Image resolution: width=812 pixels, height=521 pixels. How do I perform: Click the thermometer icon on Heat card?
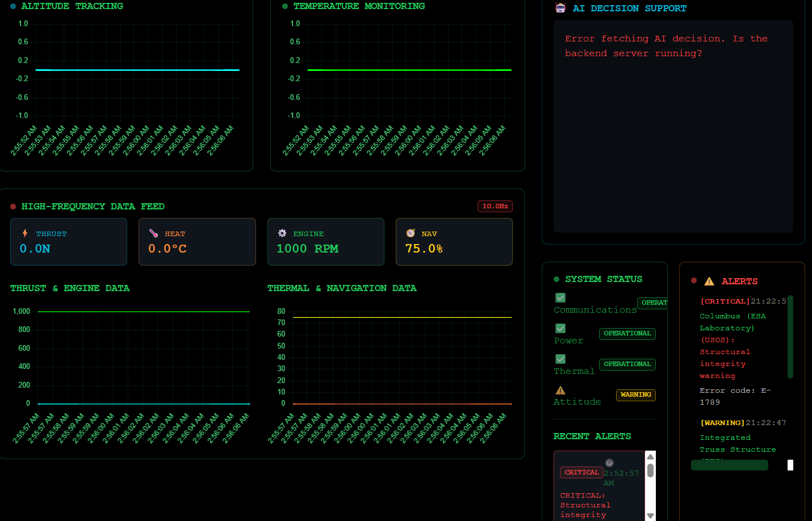click(153, 233)
